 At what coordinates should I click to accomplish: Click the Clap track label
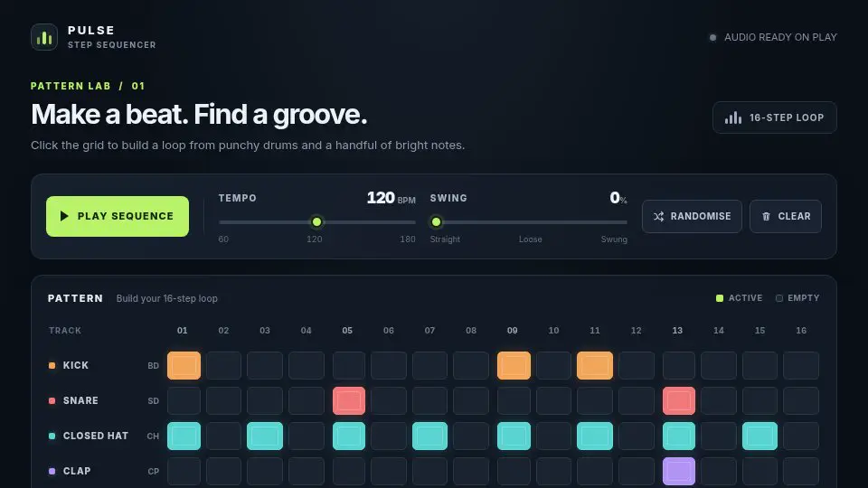coord(77,472)
